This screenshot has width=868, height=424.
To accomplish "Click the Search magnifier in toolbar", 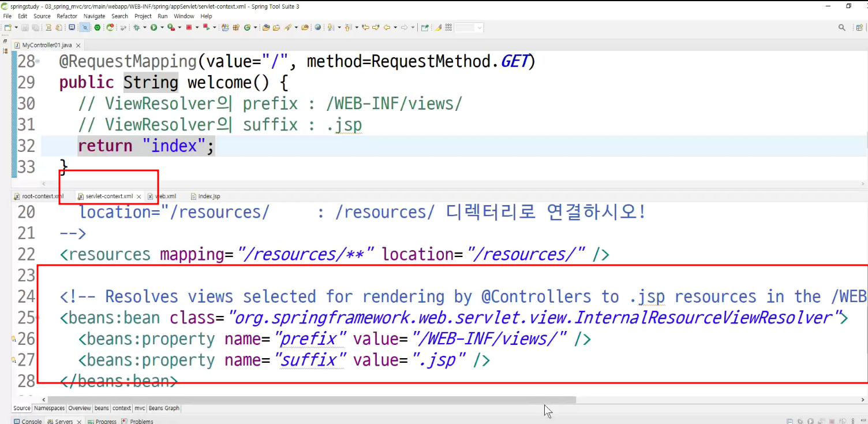I will pos(842,27).
